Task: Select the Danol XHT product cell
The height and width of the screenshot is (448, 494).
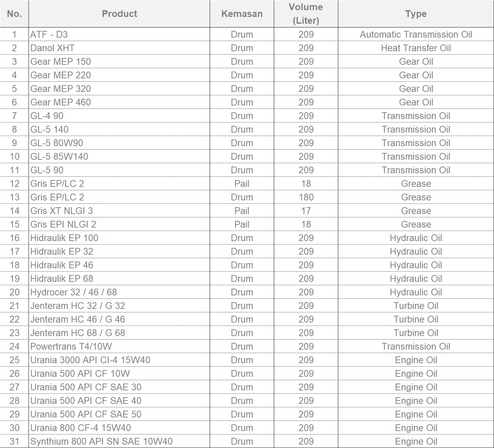Action: pyautogui.click(x=52, y=48)
